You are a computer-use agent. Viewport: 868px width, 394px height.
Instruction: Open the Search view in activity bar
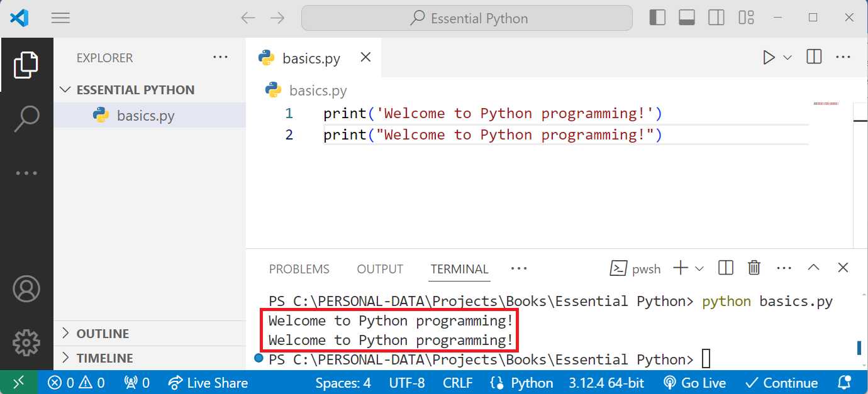26,119
